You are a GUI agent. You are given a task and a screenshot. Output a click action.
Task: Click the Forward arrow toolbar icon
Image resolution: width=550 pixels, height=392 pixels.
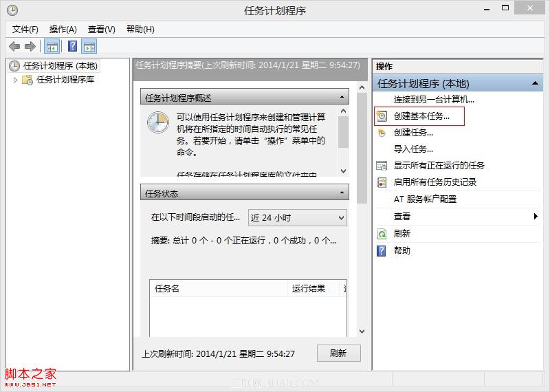click(x=30, y=46)
